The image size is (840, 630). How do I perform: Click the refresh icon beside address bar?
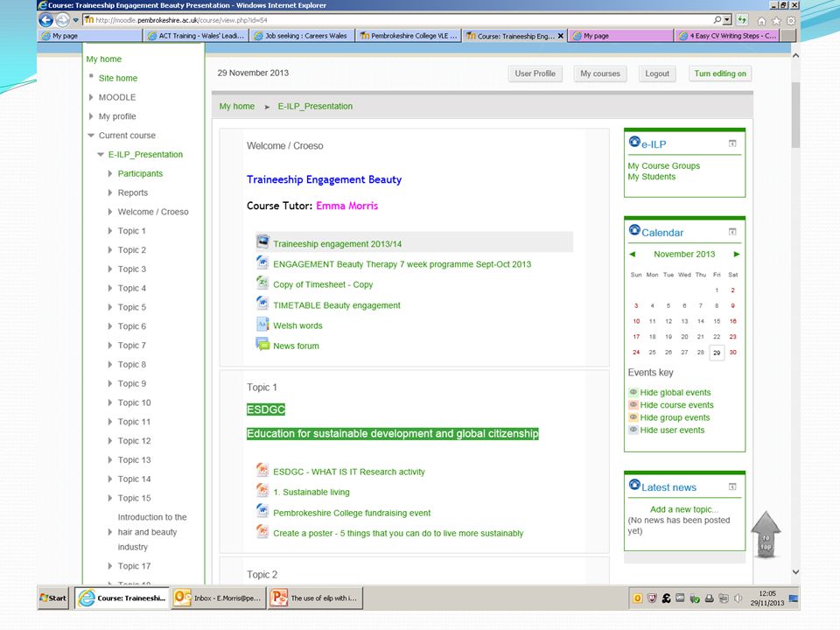pos(742,20)
